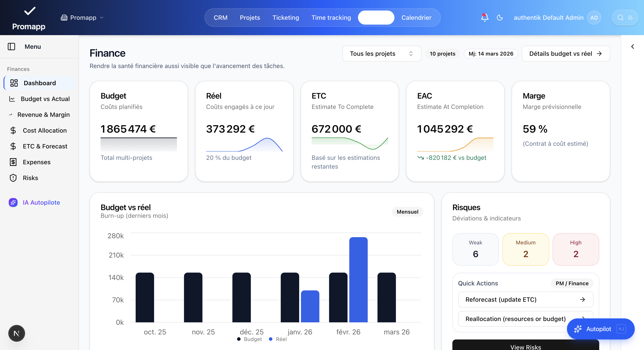
Task: Open Cost Allocation page
Action: coord(39,130)
